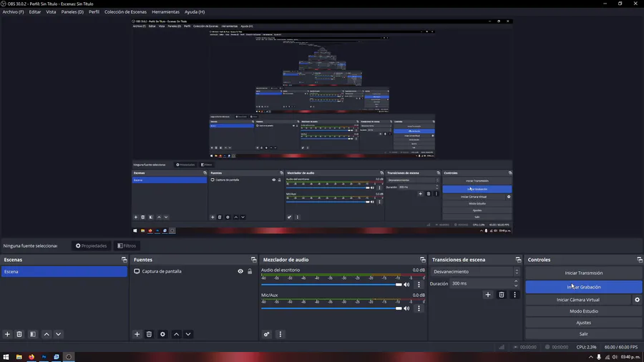Open the Paneles menu

[x=72, y=12]
